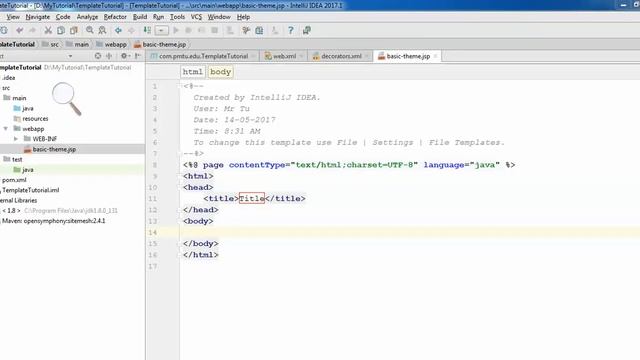Hide the Project tool window
The width and height of the screenshot is (640, 360).
coord(138,56)
